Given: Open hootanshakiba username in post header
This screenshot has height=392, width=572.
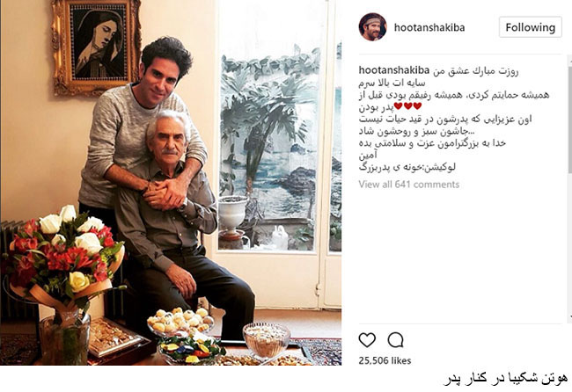Looking at the screenshot, I should coord(429,28).
